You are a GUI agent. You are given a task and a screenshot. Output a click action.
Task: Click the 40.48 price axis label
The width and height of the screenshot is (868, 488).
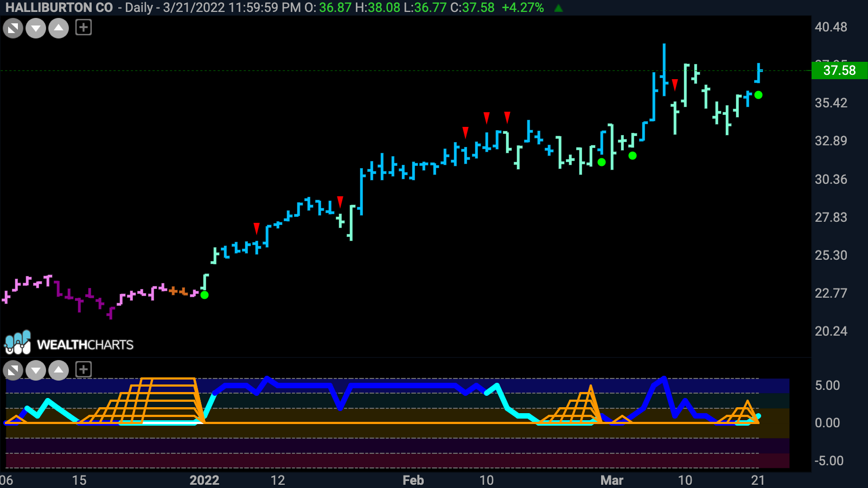click(x=831, y=27)
